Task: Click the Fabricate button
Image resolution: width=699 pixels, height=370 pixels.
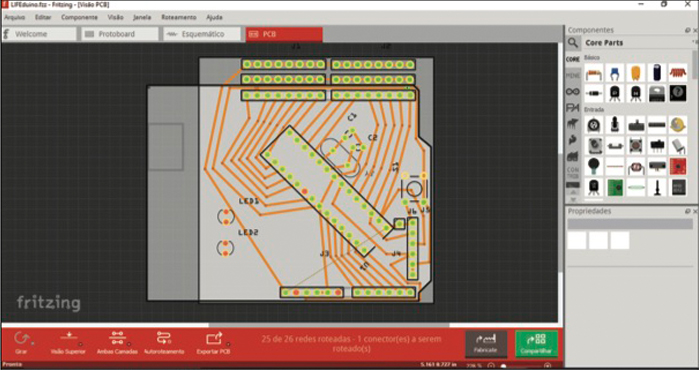Action: (486, 344)
